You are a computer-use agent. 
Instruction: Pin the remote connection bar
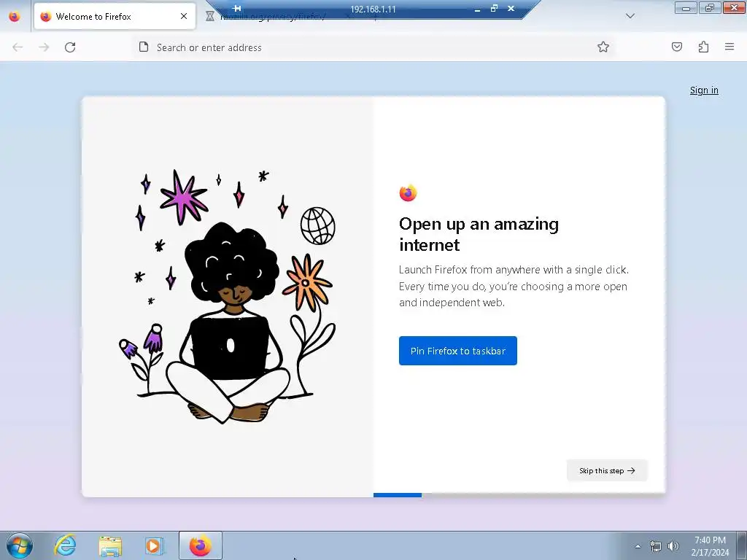(x=237, y=8)
